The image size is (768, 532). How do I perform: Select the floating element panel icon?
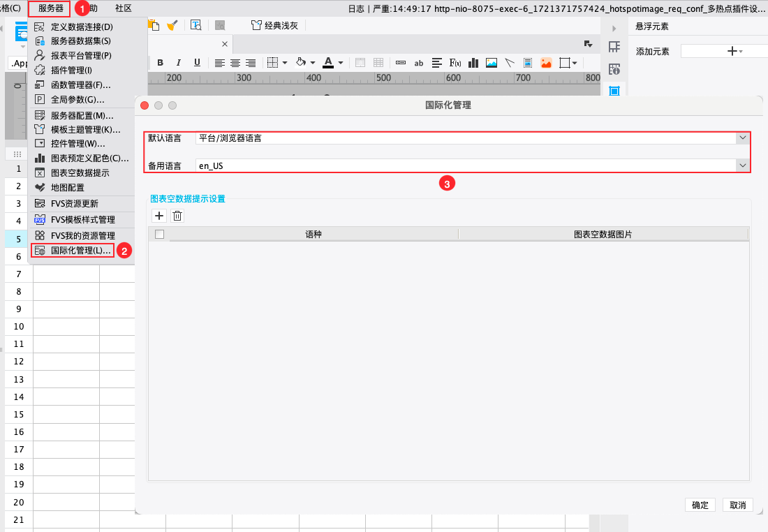(x=614, y=91)
